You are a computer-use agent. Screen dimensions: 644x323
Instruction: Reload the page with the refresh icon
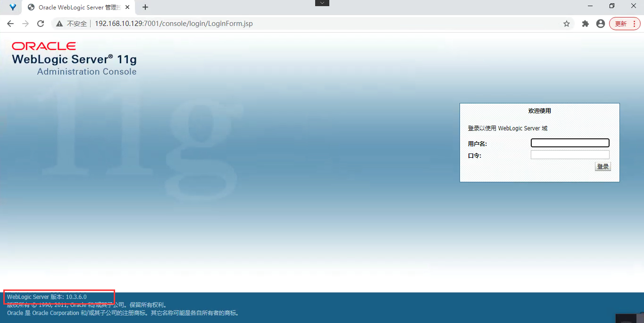pos(41,24)
